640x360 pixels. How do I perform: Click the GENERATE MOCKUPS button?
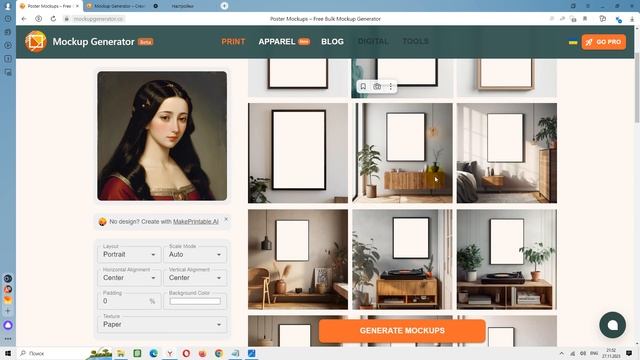pyautogui.click(x=402, y=331)
